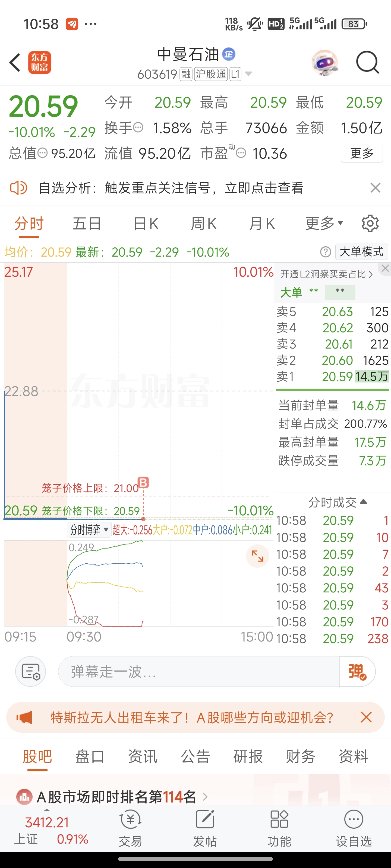Screen dimensions: 391x868
Task: Expand the L1 quote level dropdown arrow
Action: click(x=248, y=74)
